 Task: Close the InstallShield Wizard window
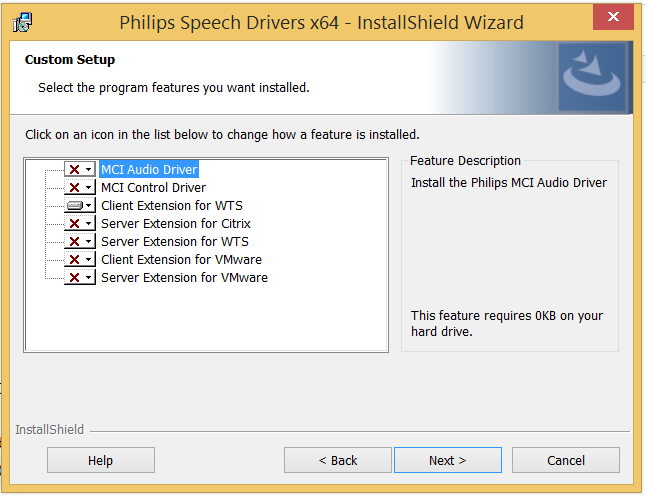click(613, 17)
